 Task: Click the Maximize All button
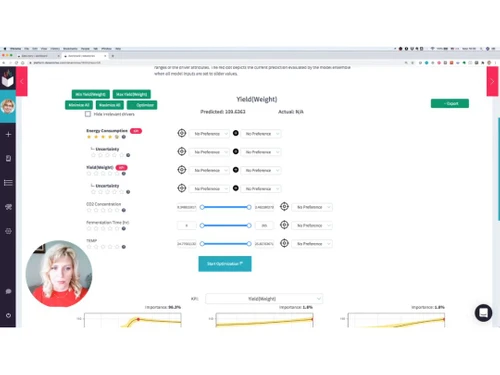click(x=110, y=105)
